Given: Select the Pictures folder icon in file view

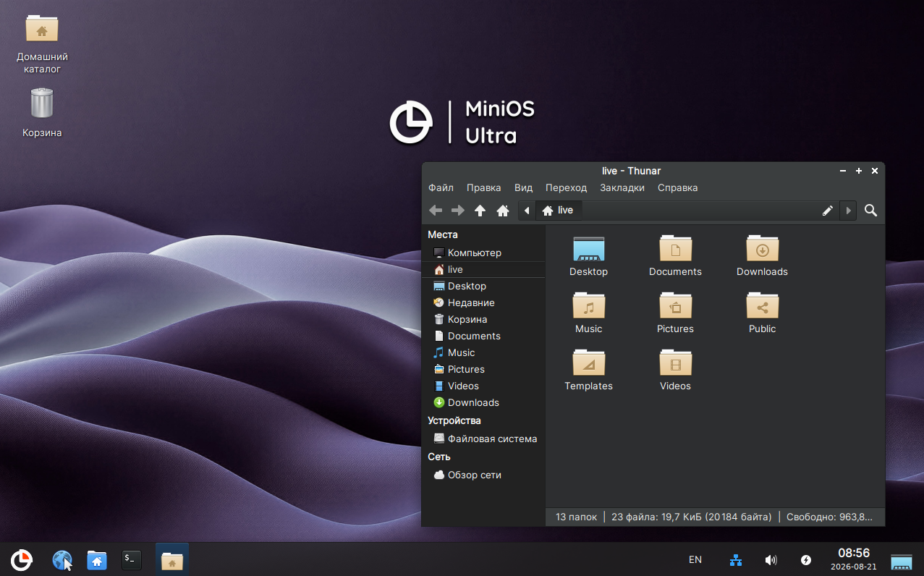Looking at the screenshot, I should click(675, 305).
